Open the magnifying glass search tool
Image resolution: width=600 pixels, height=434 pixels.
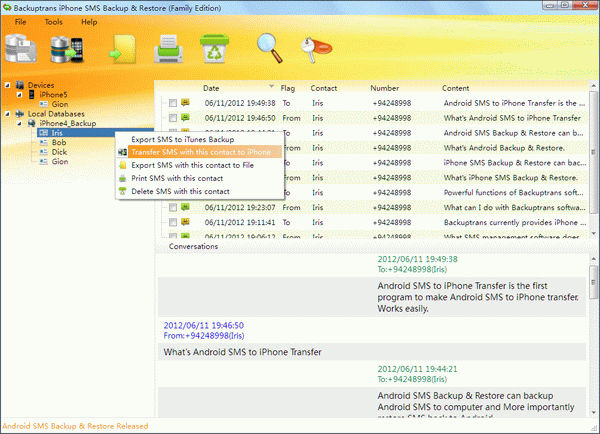click(x=270, y=48)
